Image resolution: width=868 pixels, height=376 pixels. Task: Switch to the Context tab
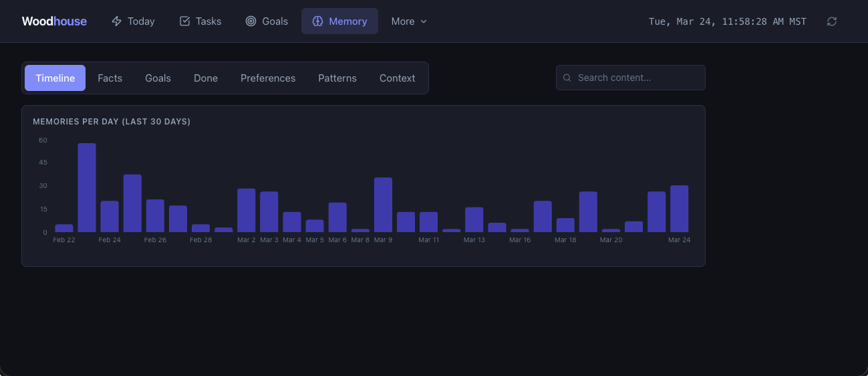click(398, 78)
